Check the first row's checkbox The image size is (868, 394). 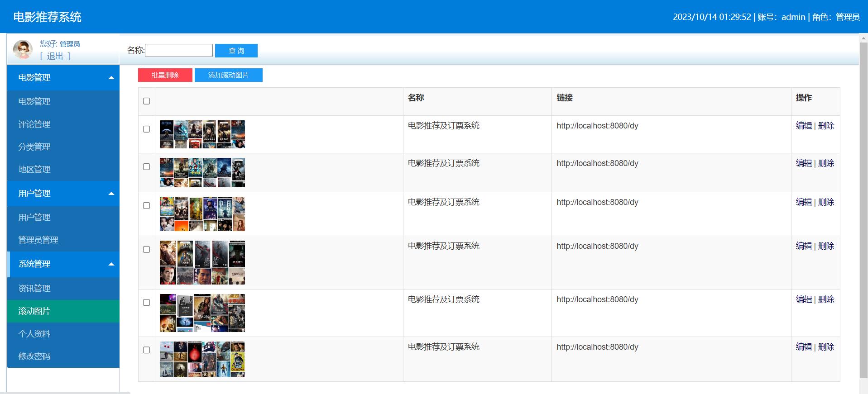point(146,129)
